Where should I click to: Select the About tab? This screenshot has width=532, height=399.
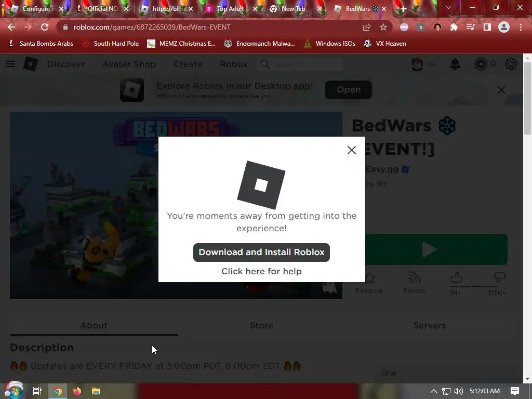(x=94, y=325)
